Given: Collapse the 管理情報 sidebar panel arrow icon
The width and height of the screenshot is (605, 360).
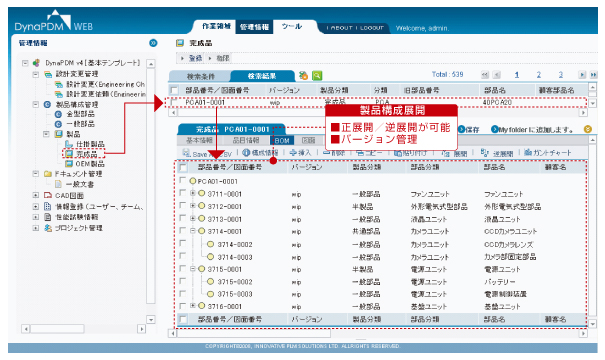Looking at the screenshot, I should 153,43.
